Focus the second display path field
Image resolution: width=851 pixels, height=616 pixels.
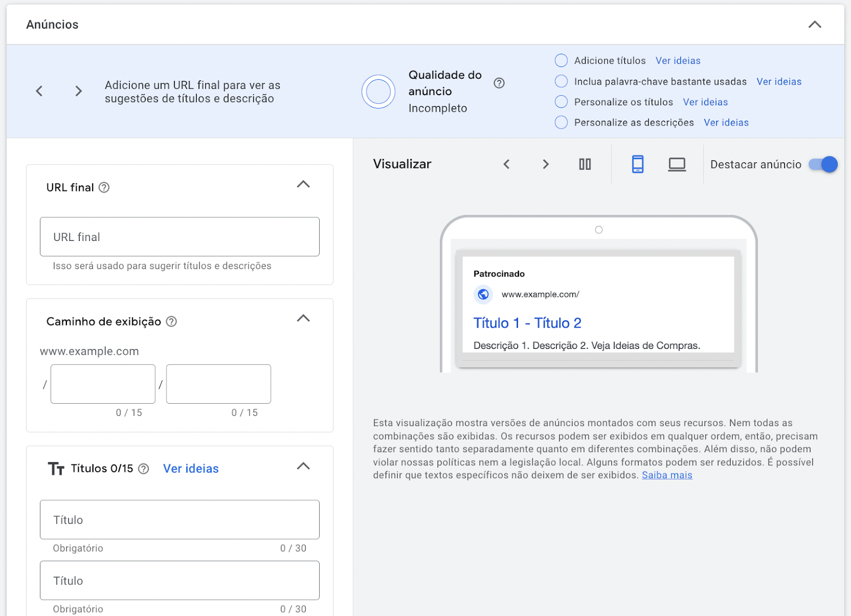219,384
